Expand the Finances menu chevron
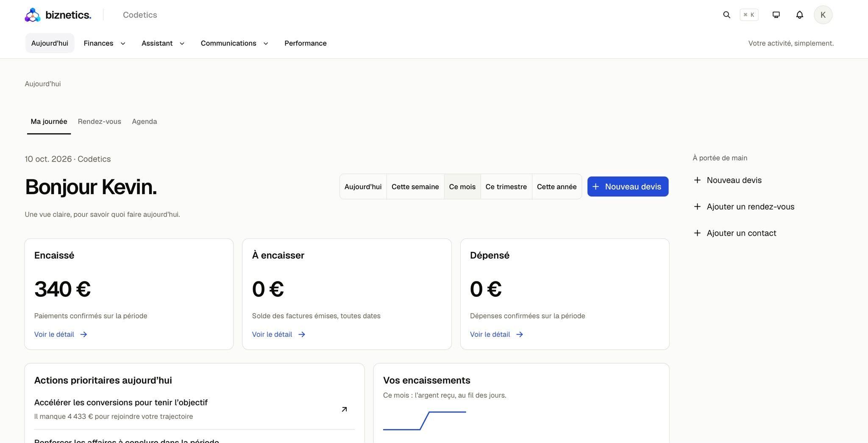868x443 pixels. (123, 43)
